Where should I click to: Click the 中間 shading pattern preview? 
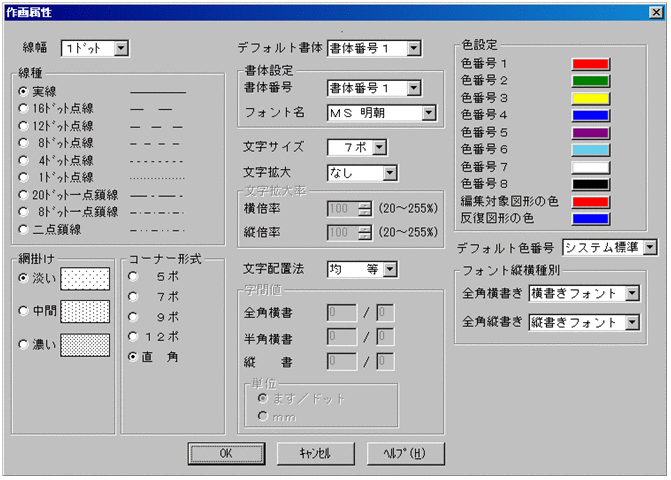85,311
